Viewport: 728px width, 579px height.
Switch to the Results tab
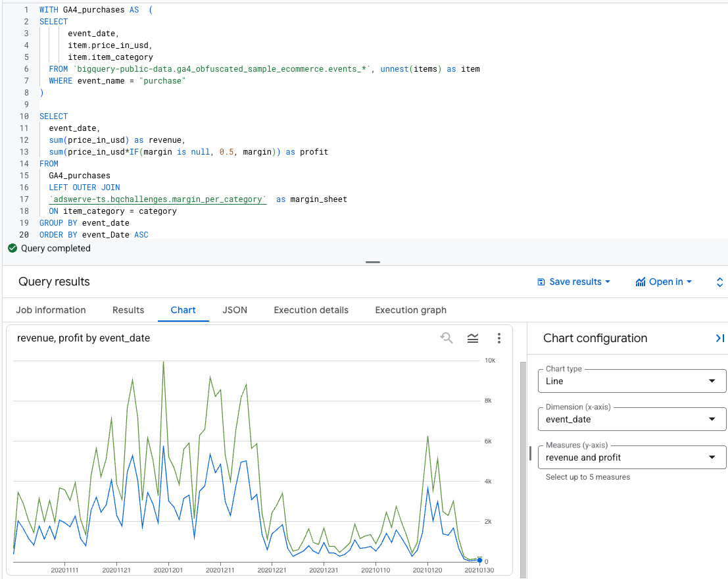(x=128, y=310)
